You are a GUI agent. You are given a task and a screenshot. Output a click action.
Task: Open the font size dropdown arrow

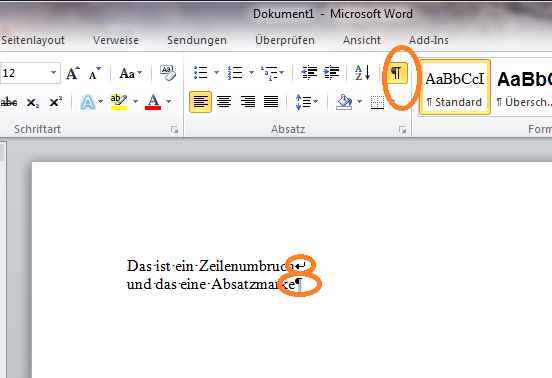(x=54, y=73)
